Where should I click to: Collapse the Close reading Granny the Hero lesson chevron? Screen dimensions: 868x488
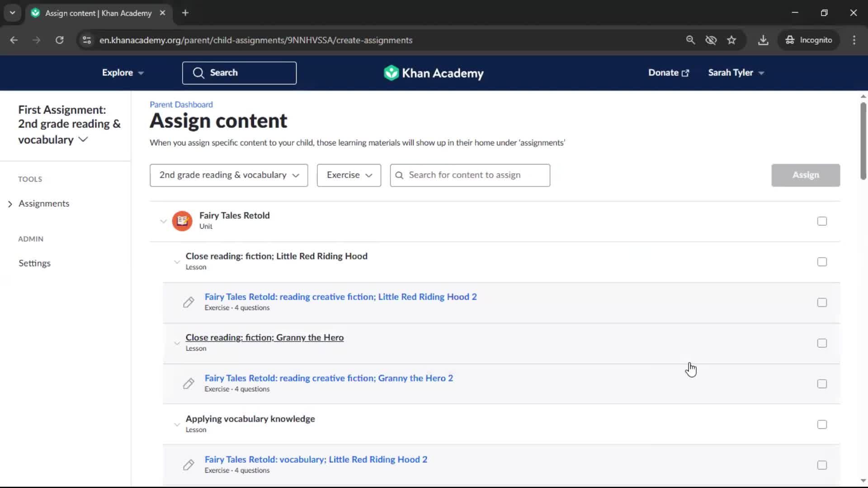tap(177, 343)
